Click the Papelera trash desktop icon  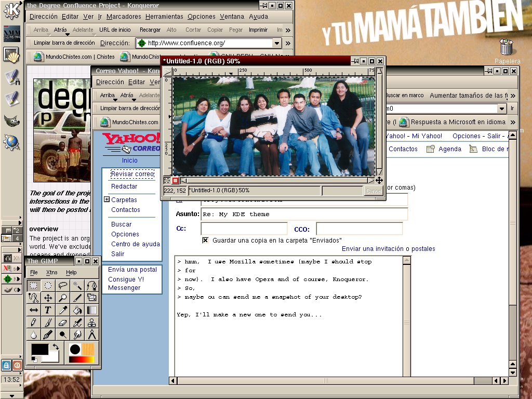pyautogui.click(x=507, y=51)
